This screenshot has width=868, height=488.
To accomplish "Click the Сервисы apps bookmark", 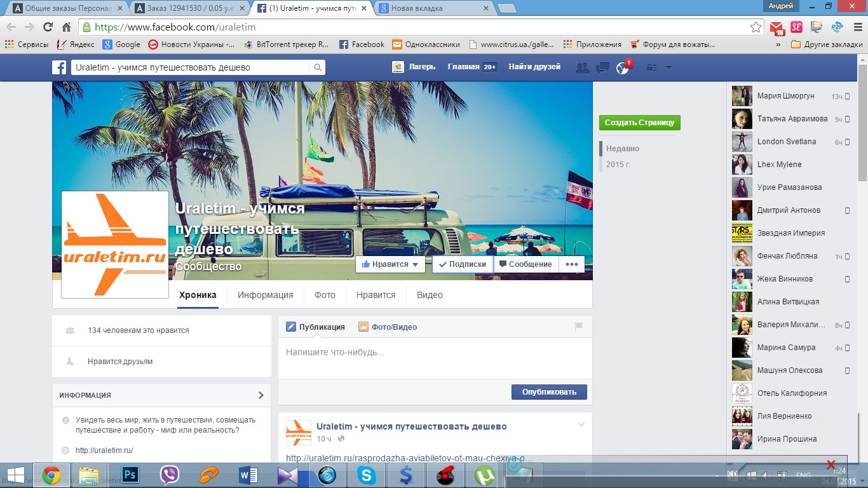I will (x=27, y=44).
